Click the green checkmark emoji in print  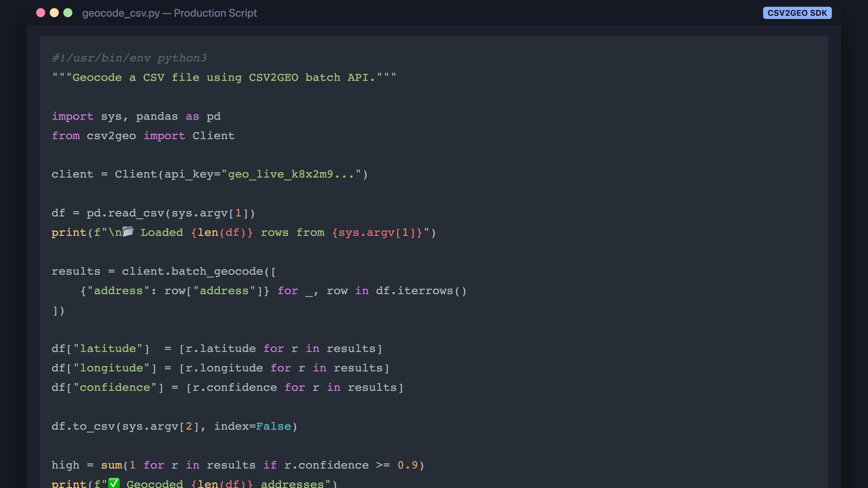114,483
